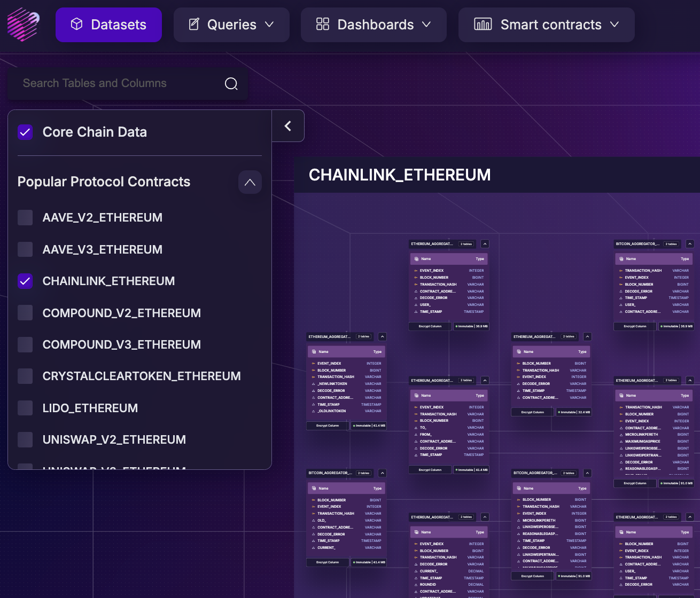700x598 pixels.
Task: Select the MAXIMUMGASPRICE column row
Action: (654, 442)
